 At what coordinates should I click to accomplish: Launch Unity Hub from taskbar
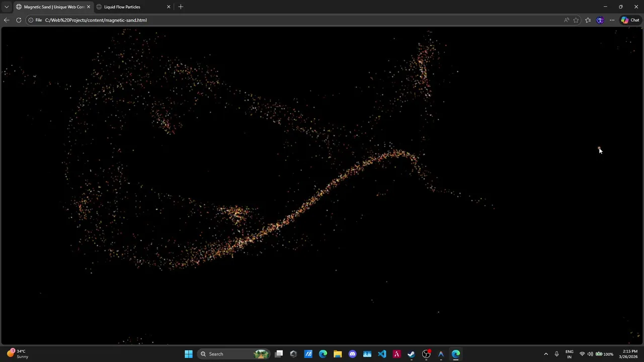[293, 354]
